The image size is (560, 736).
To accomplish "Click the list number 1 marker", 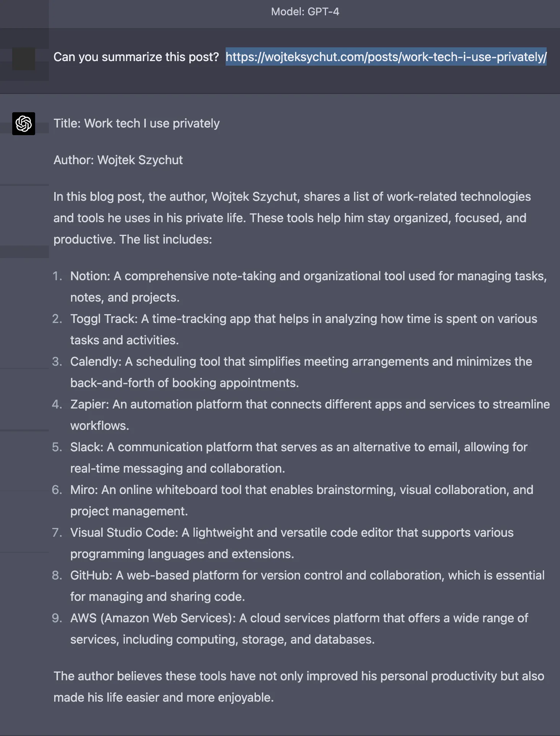I will [x=57, y=276].
